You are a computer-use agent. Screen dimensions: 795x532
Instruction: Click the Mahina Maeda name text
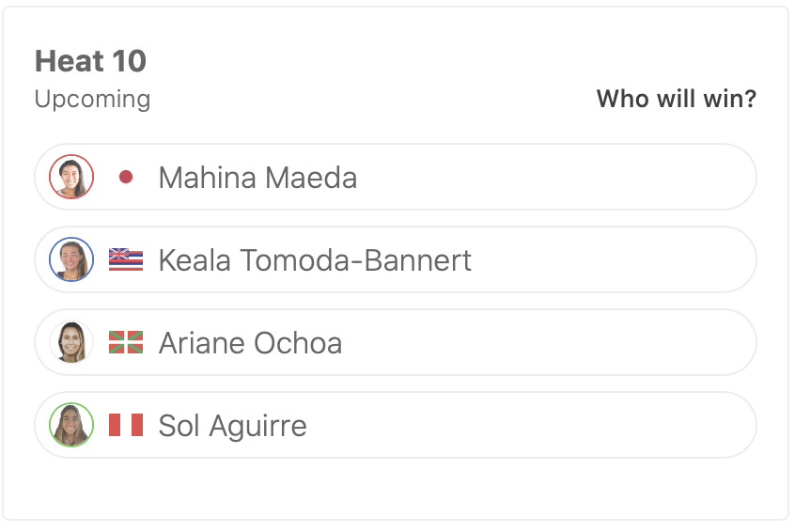(x=257, y=178)
